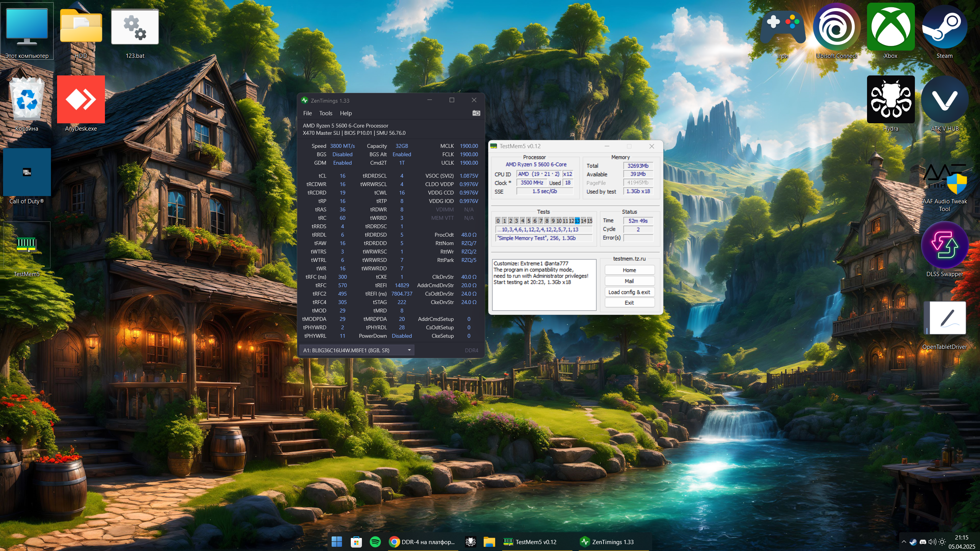Image resolution: width=980 pixels, height=551 pixels.
Task: Click the Spotify icon in the taskbar
Action: 375,542
